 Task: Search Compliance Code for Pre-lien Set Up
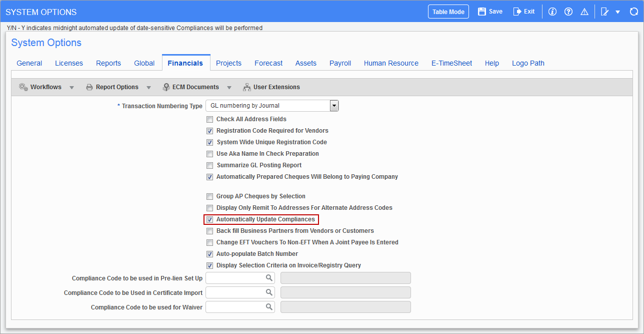point(269,277)
